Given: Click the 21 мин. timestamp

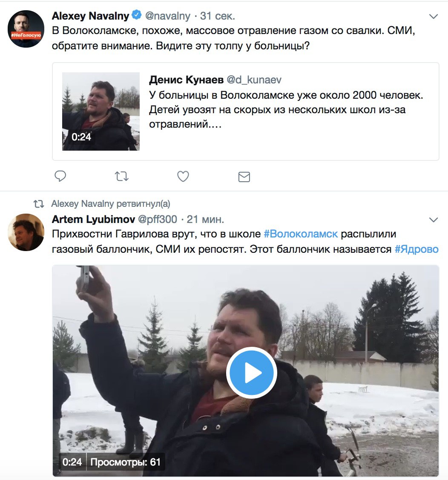Looking at the screenshot, I should pyautogui.click(x=205, y=219).
